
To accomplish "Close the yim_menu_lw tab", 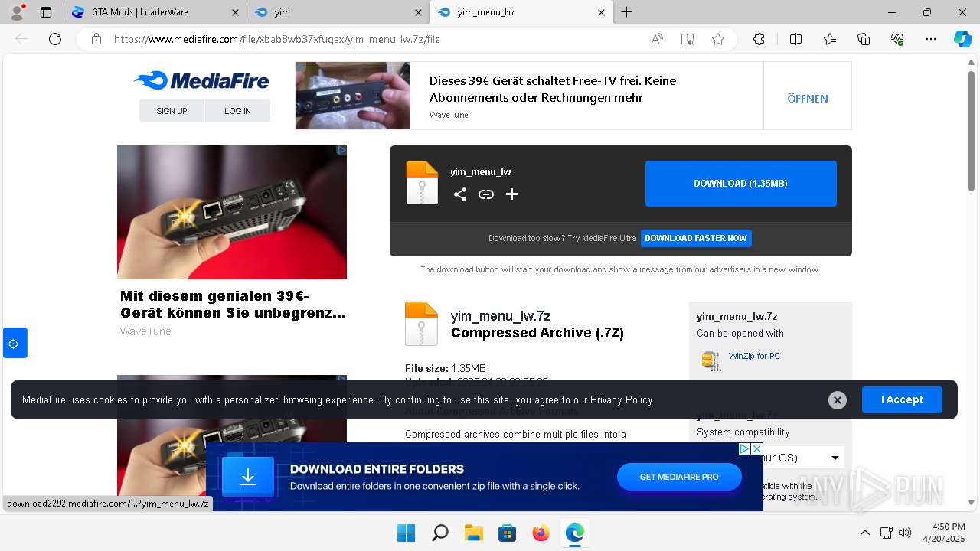I will click(x=601, y=12).
